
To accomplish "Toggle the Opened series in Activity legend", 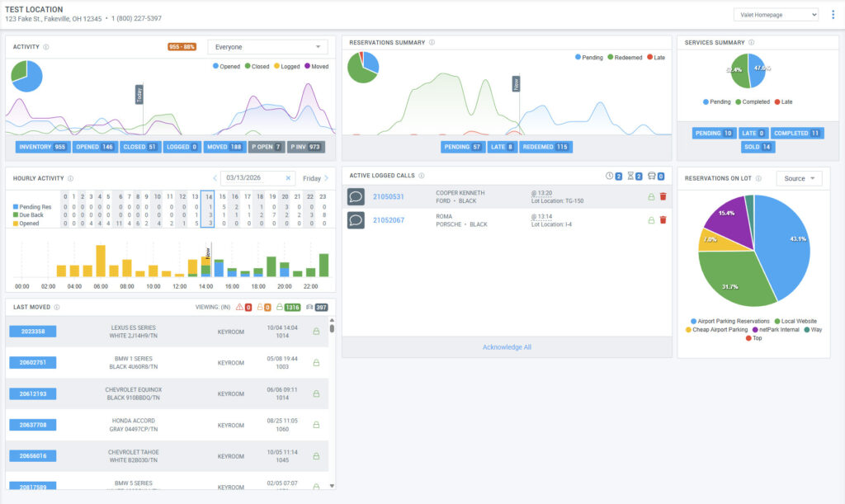I will pos(226,67).
